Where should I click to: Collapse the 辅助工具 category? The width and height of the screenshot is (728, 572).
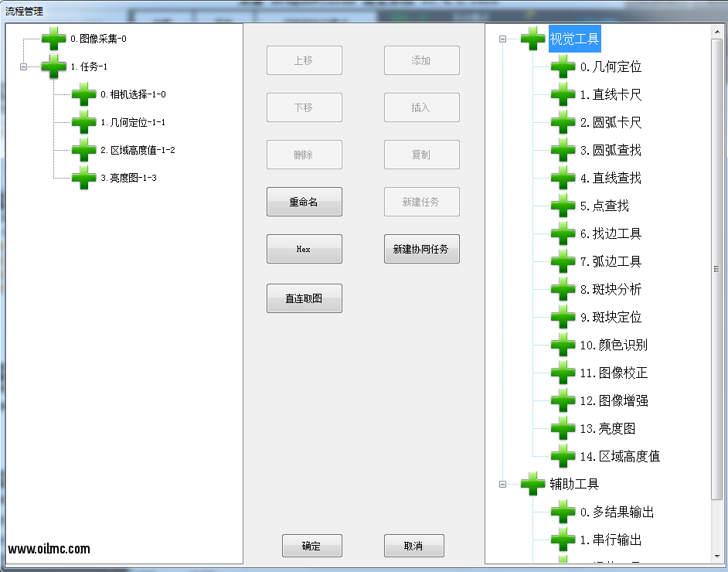click(x=503, y=485)
